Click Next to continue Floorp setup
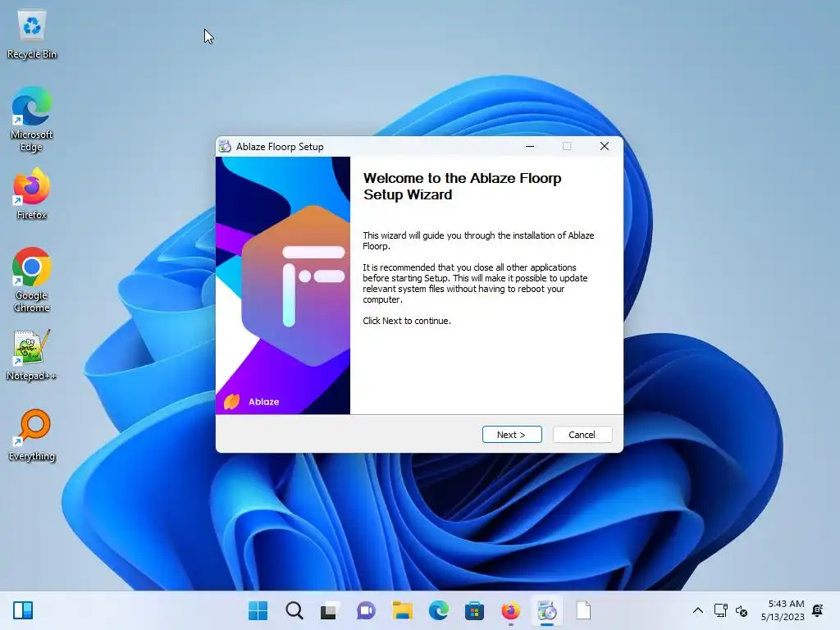 [512, 435]
